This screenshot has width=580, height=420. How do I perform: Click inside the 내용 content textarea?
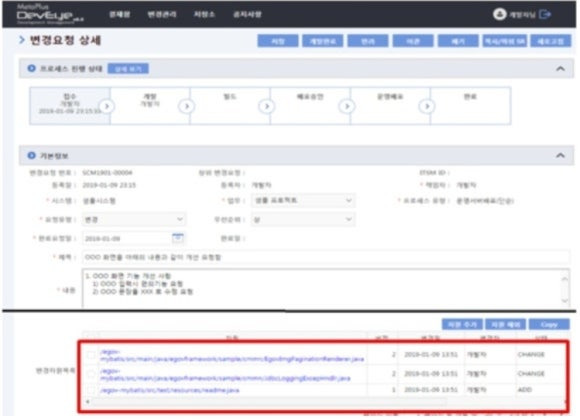point(321,289)
